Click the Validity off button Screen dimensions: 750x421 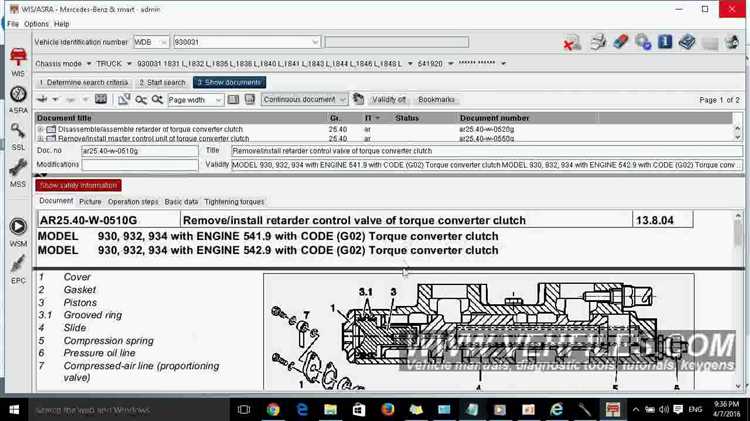(388, 100)
